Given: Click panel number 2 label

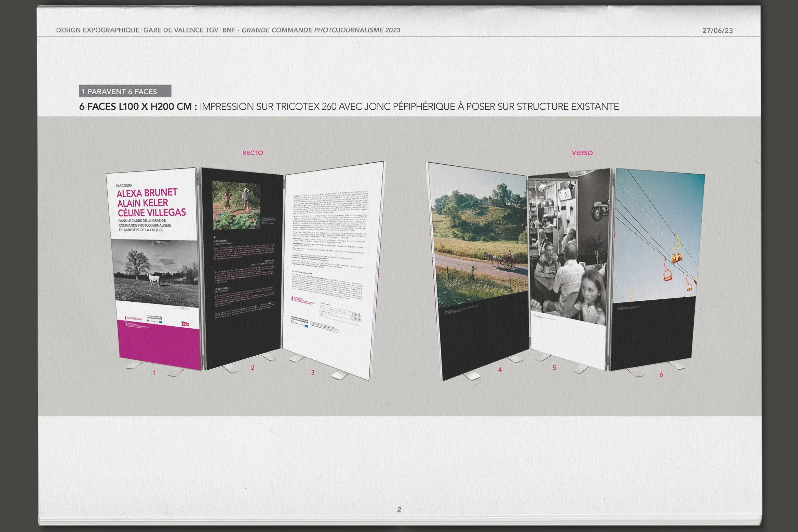Looking at the screenshot, I should pyautogui.click(x=253, y=368).
